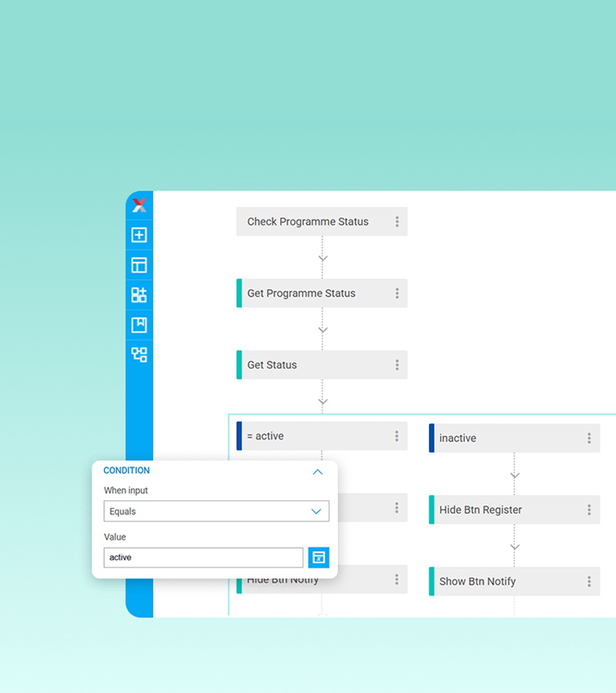The width and height of the screenshot is (616, 693).
Task: Open the saved bookmarks sidebar icon
Action: pos(139,324)
